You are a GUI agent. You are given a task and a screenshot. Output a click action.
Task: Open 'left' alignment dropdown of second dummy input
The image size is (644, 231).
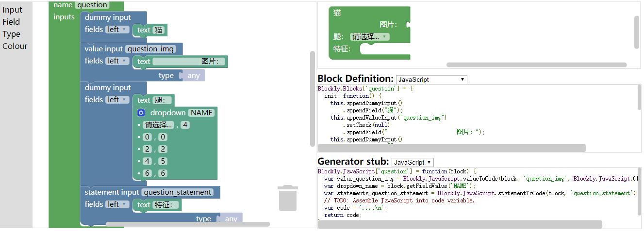pos(118,100)
